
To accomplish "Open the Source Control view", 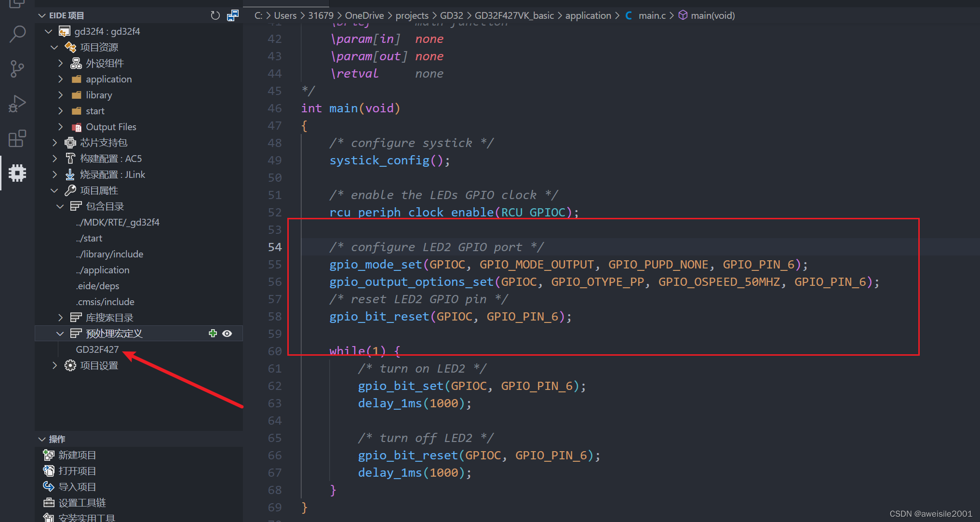I will pyautogui.click(x=17, y=69).
